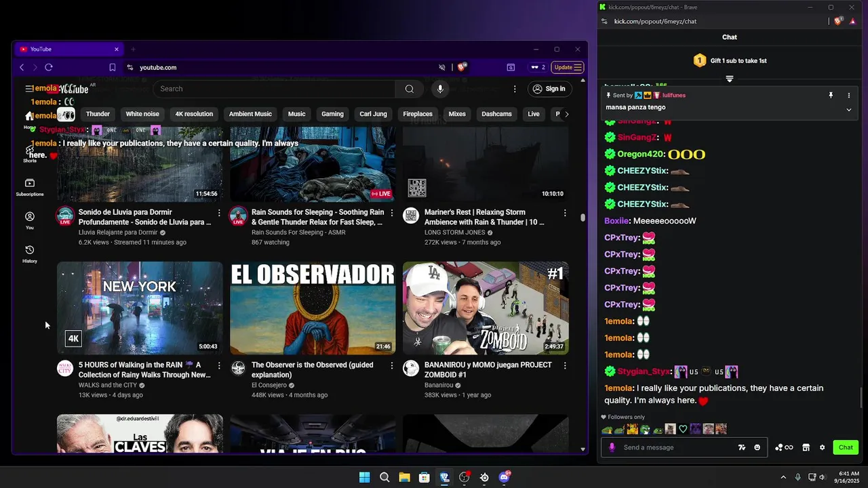Open options for Rain Sounds for Sleeping video
868x488 pixels.
click(392, 213)
